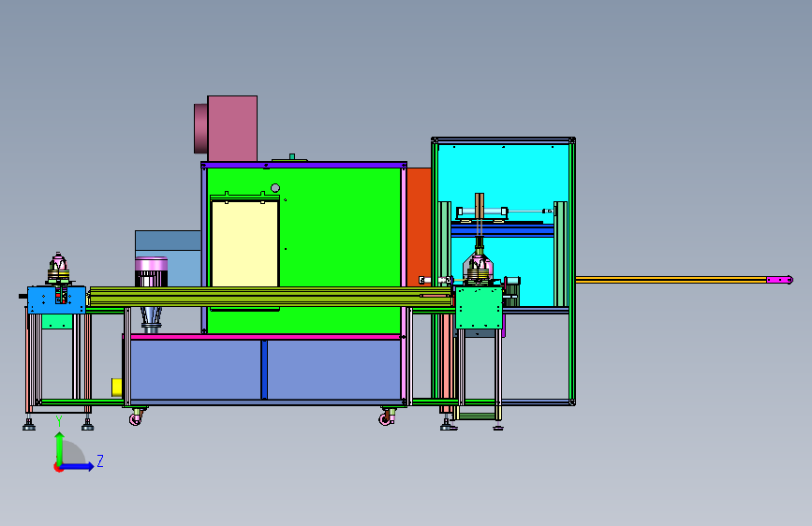Select the orange side panel beside the green enclosure
The height and width of the screenshot is (526, 812).
419,226
